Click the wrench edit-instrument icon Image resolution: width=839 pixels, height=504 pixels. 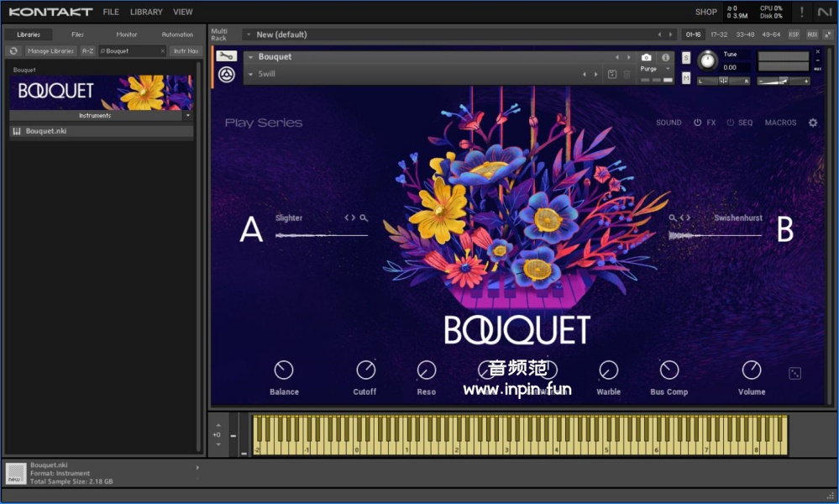tap(226, 56)
